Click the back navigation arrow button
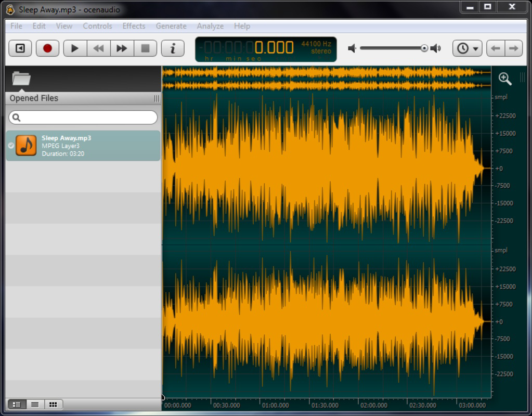This screenshot has height=416, width=532. click(496, 48)
